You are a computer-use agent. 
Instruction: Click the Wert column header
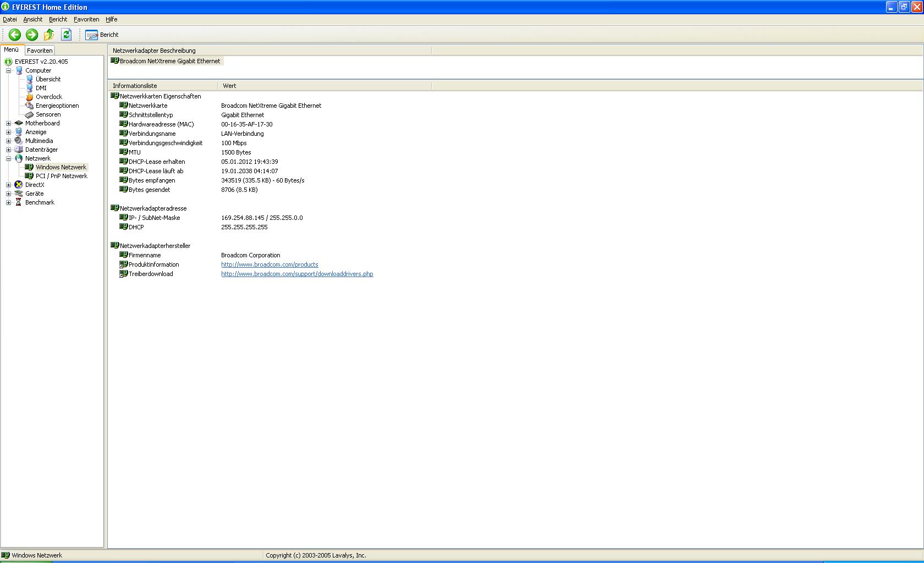click(x=324, y=86)
